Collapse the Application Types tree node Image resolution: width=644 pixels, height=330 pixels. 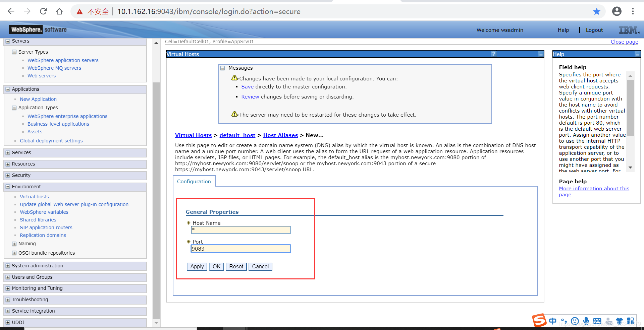[14, 108]
